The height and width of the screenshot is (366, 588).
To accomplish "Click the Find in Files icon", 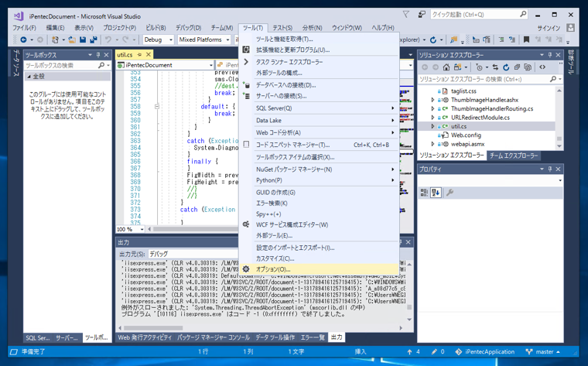I will [453, 39].
